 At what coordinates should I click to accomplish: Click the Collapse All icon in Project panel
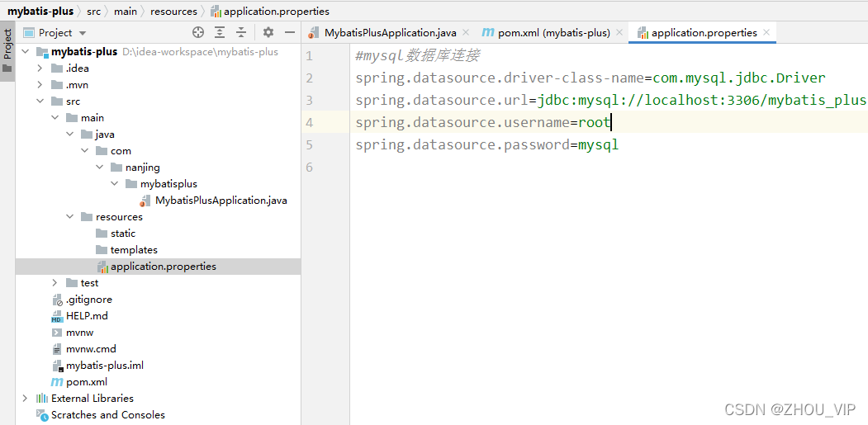tap(241, 33)
